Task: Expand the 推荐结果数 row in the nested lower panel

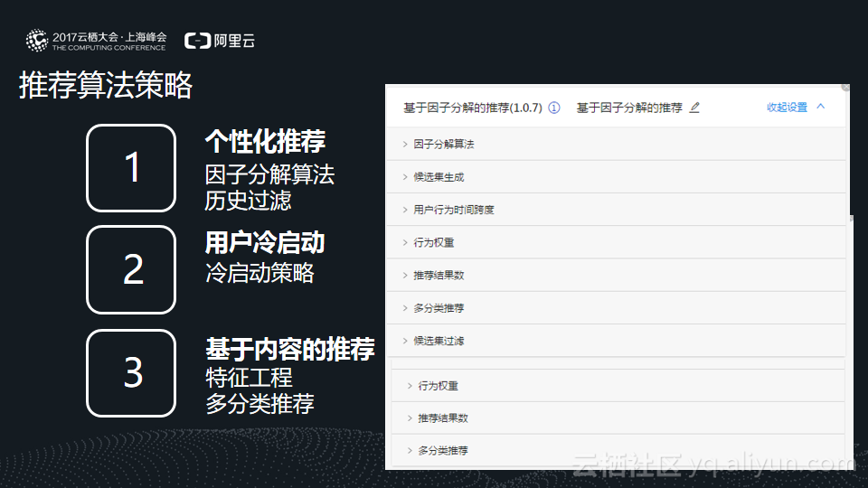Action: point(618,418)
